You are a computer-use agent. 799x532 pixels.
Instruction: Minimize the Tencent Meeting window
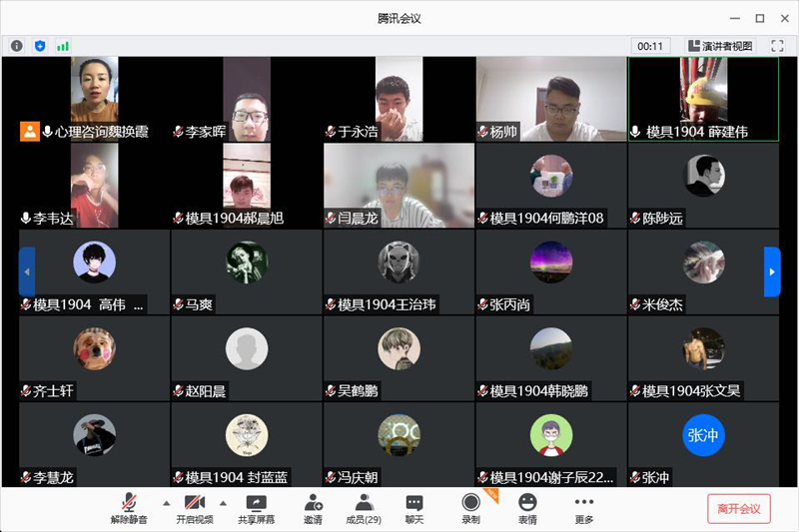735,18
